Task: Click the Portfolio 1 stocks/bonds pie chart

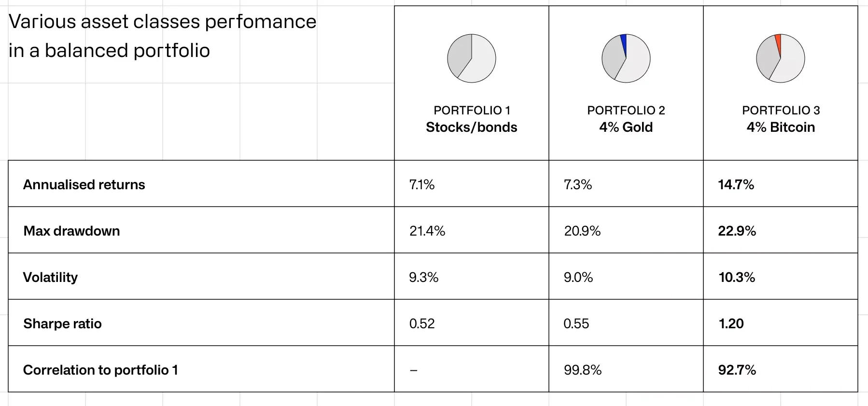Action: (472, 58)
